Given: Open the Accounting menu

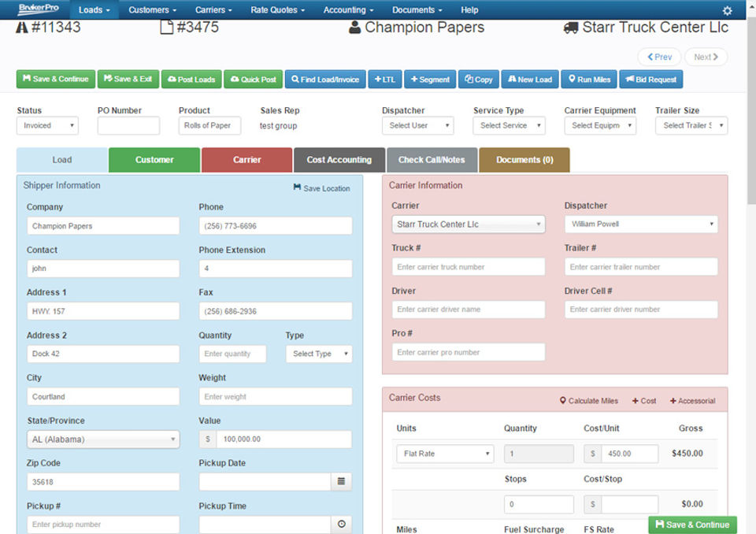Looking at the screenshot, I should click(x=348, y=9).
